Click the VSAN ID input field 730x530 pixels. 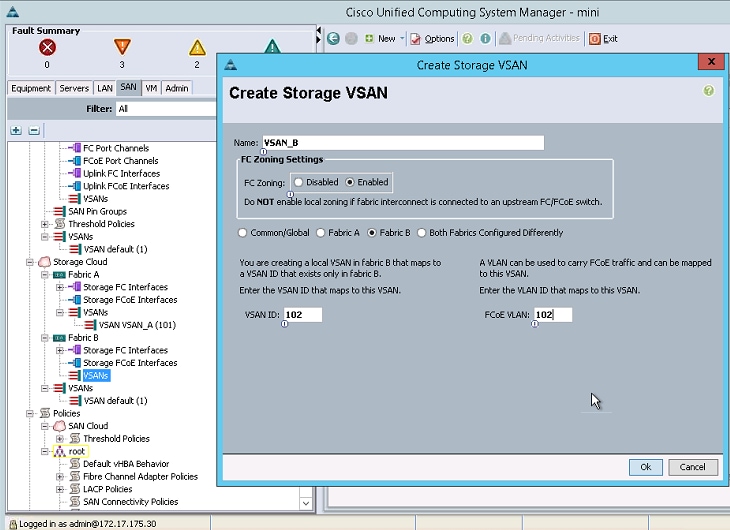(303, 315)
